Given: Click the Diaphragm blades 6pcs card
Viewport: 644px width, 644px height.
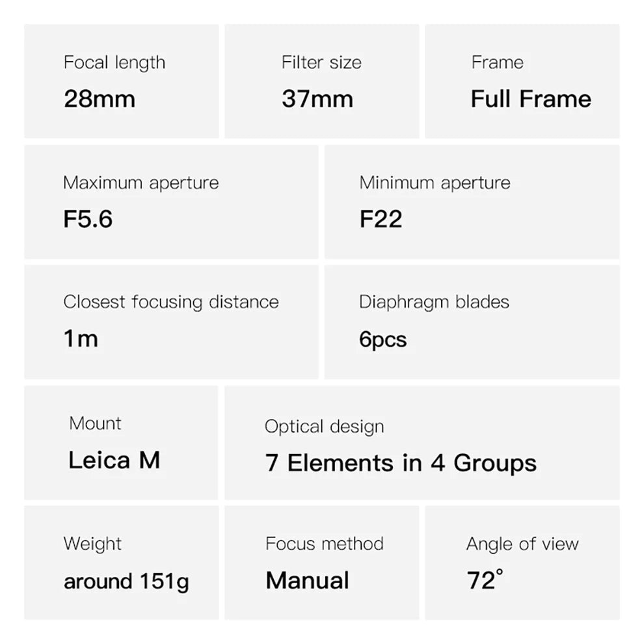Looking at the screenshot, I should pyautogui.click(x=472, y=321).
